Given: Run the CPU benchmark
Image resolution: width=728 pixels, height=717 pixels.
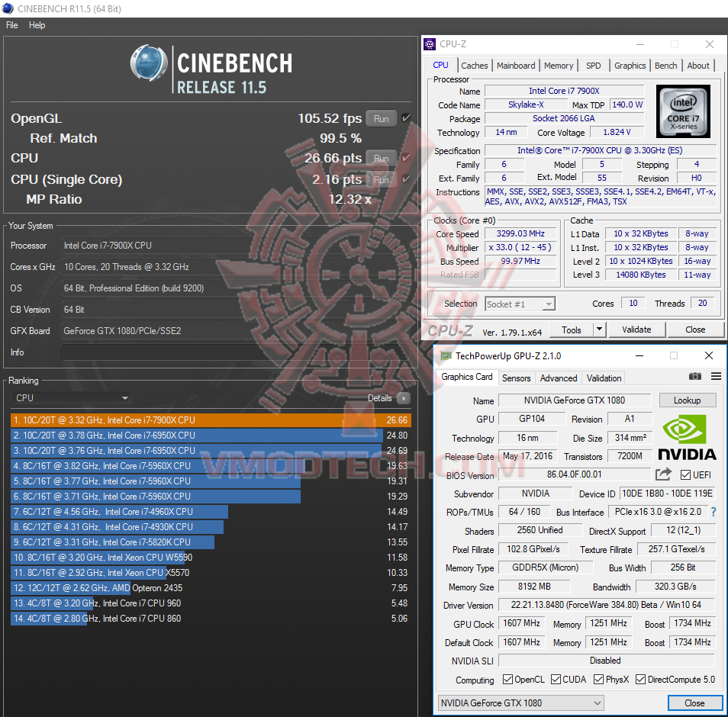Looking at the screenshot, I should pos(382,158).
